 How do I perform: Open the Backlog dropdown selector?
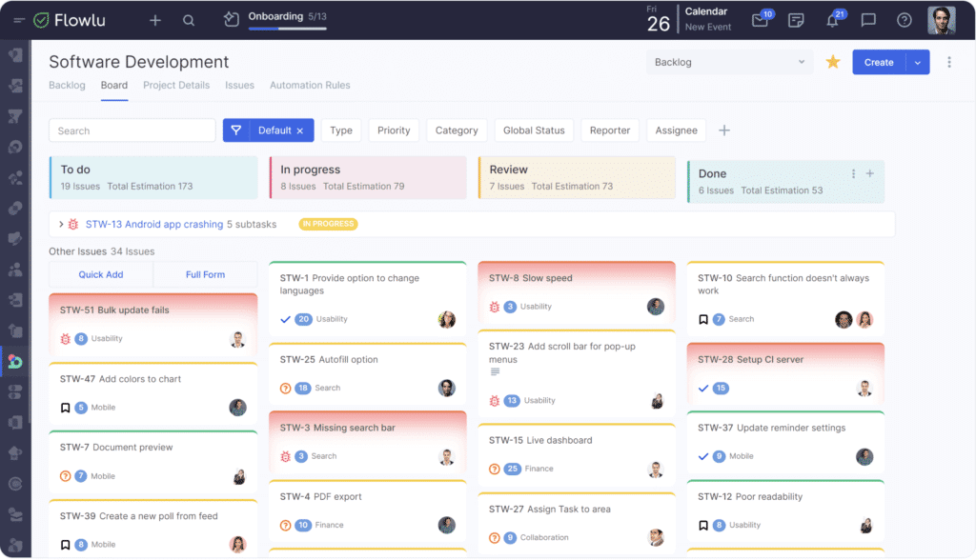point(729,62)
